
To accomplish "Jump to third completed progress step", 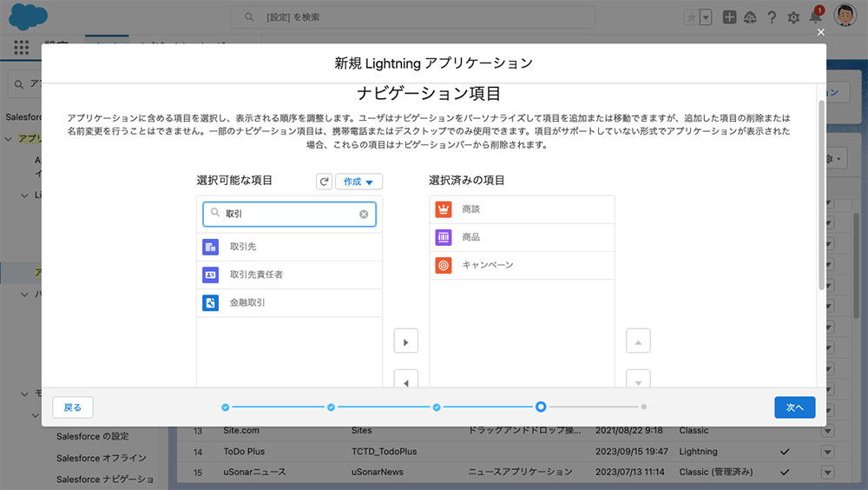I will 437,407.
